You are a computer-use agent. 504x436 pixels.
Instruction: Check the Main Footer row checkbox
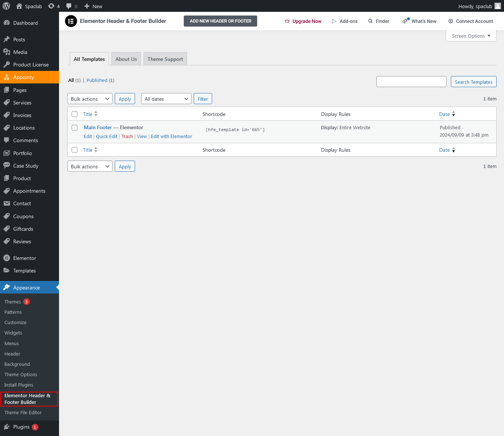pos(75,128)
